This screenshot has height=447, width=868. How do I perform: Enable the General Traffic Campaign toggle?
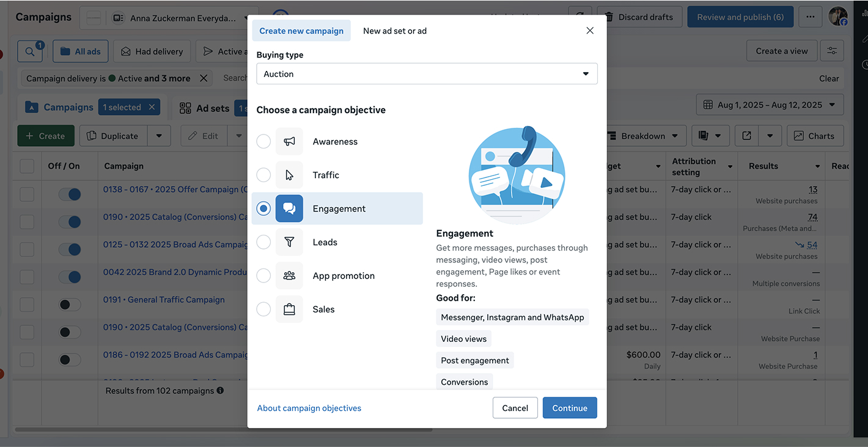pyautogui.click(x=70, y=305)
